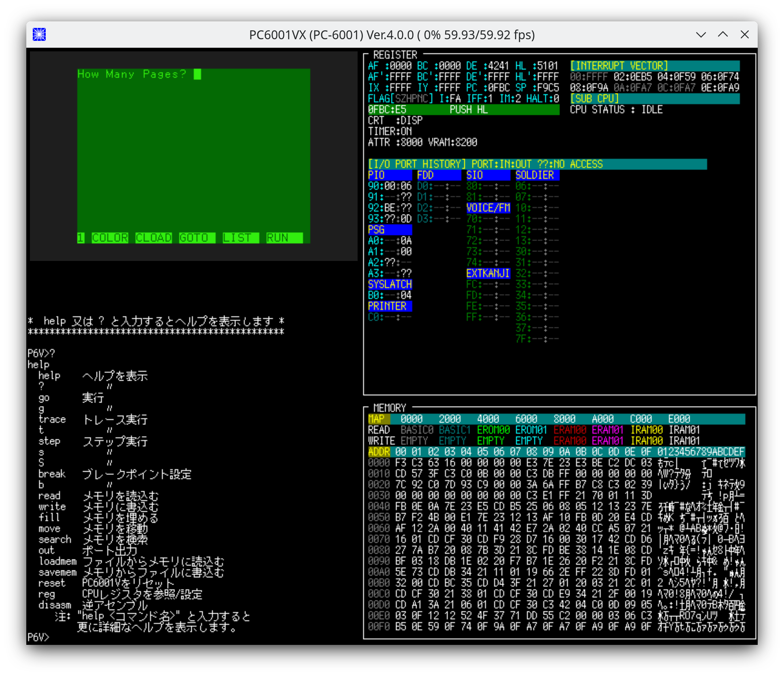This screenshot has height=676, width=784.
Task: Click memory address row 0040
Action: coord(556,506)
